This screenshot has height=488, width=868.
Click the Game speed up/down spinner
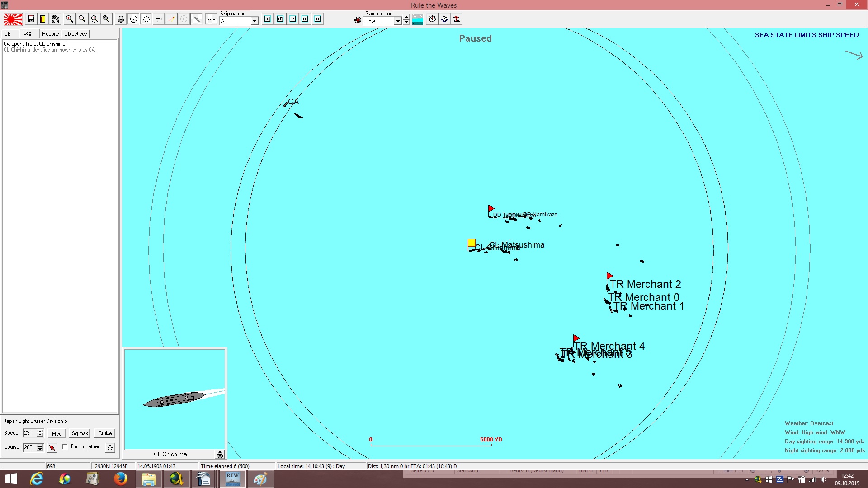coord(406,19)
